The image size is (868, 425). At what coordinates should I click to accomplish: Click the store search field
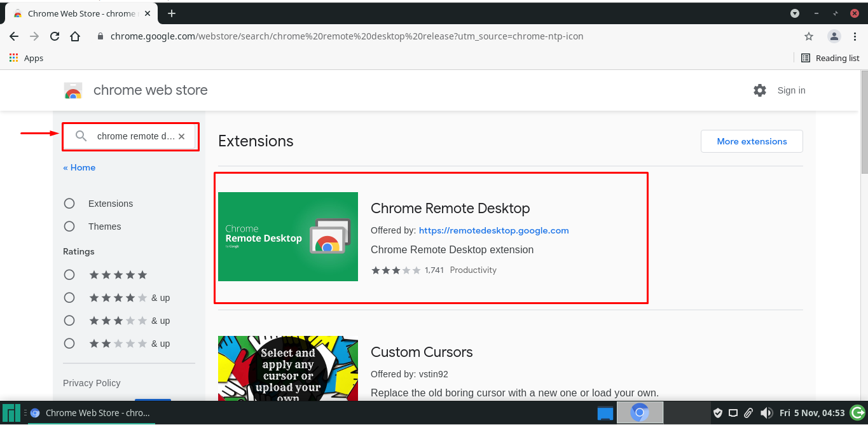(130, 136)
